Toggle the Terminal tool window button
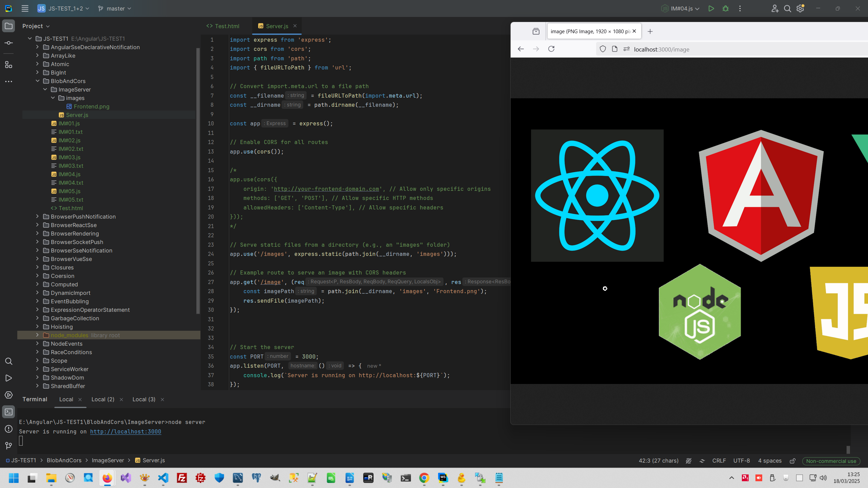The height and width of the screenshot is (488, 868). point(9,412)
